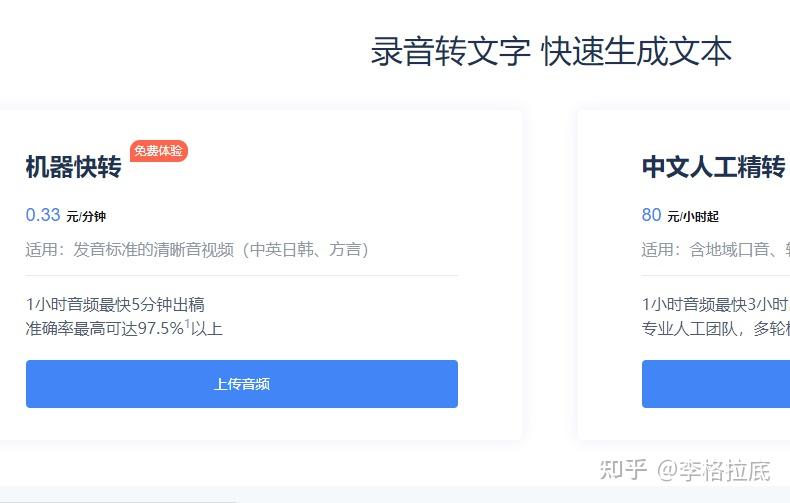The image size is (790, 503).
Task: Click the @李格拉底 watermark username
Action: [713, 469]
